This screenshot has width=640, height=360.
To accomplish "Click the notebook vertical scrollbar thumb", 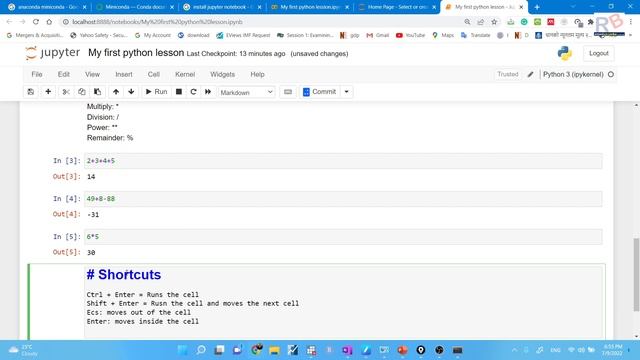I will [636, 274].
